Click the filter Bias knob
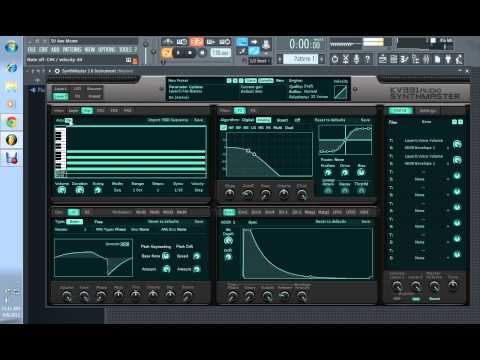The image size is (480, 360). 361,172
